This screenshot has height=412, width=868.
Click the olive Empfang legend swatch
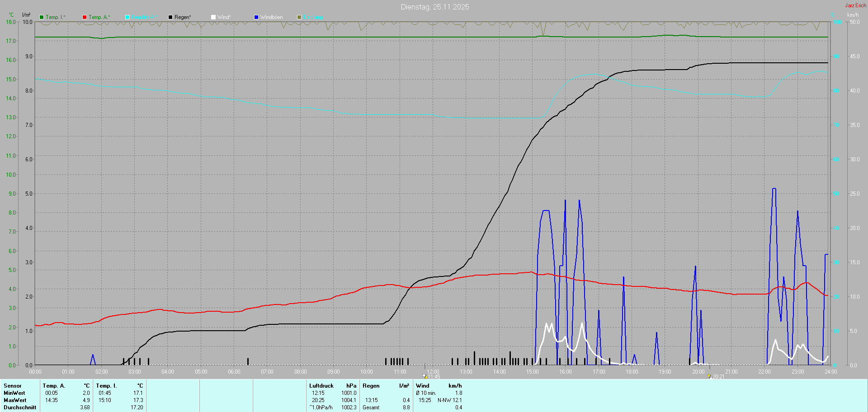click(x=299, y=17)
